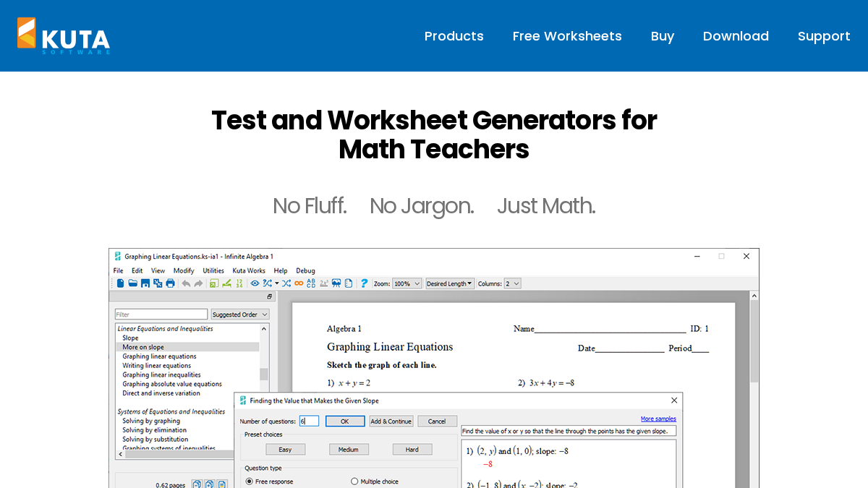The image size is (868, 488).
Task: Open the Zoom 100% dropdown
Action: 407,283
